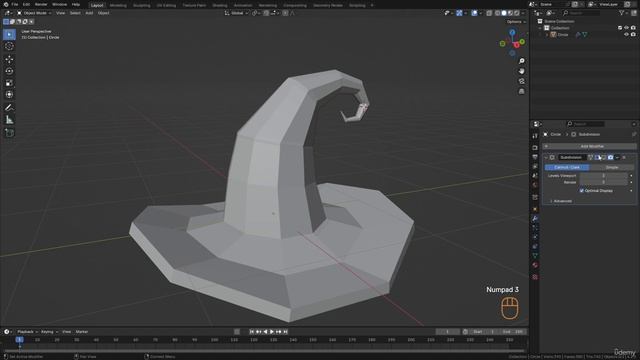
Task: Open the Tool properties tab
Action: 535,136
